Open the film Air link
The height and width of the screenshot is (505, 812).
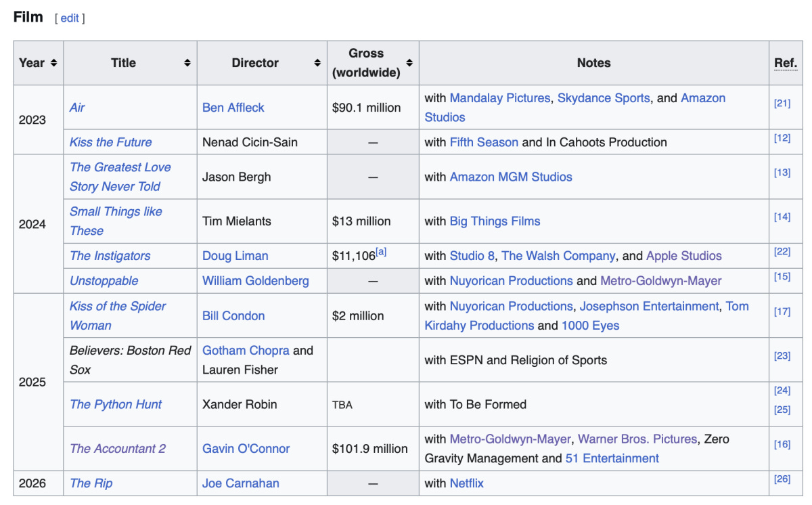[x=77, y=108]
